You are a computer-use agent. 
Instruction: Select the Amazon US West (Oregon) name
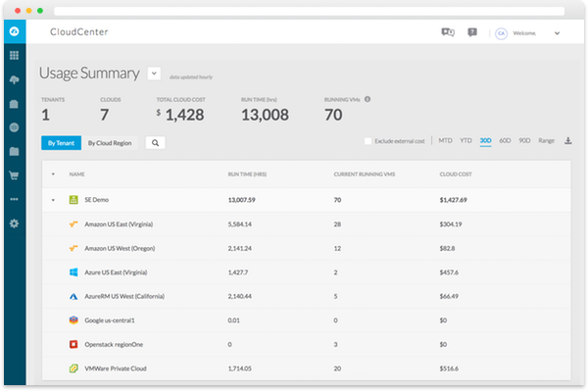tap(120, 248)
